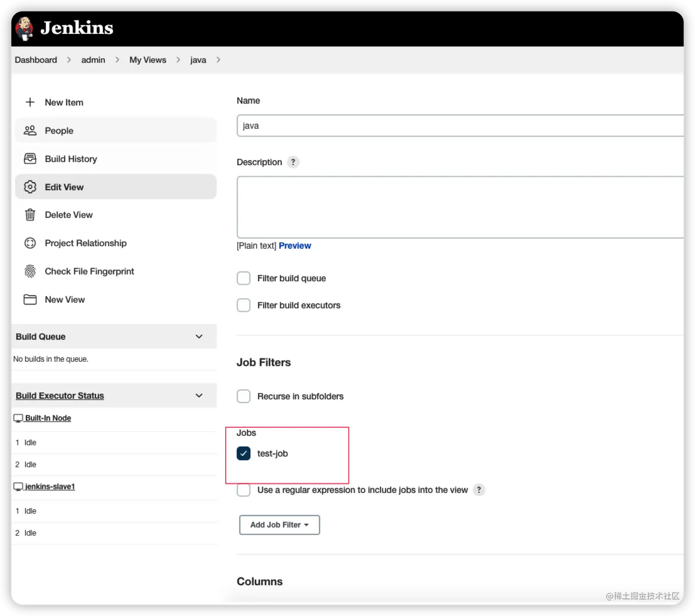Image resolution: width=695 pixels, height=616 pixels.
Task: Open Check File Fingerprint sidebar entry
Action: coord(116,271)
